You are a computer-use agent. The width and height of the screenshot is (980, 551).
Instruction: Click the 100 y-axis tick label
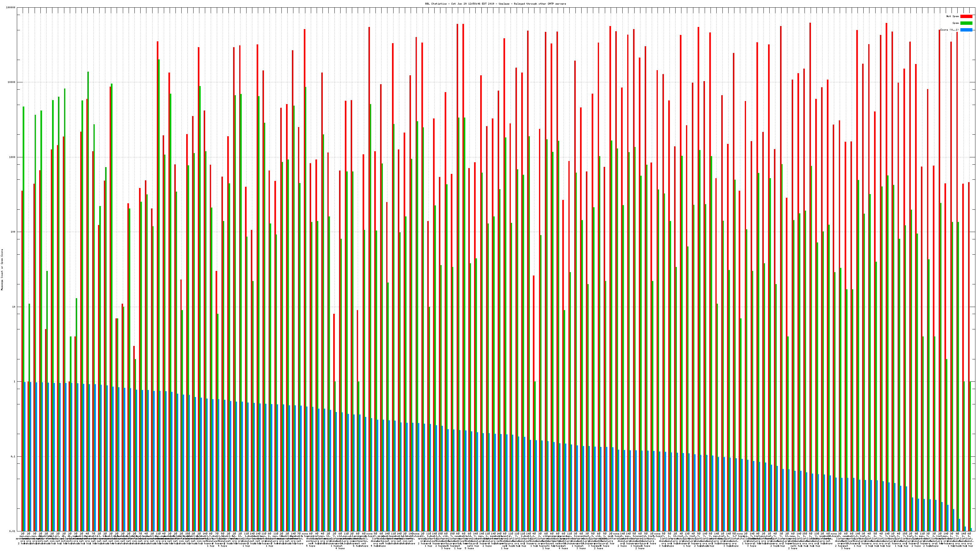[13, 232]
